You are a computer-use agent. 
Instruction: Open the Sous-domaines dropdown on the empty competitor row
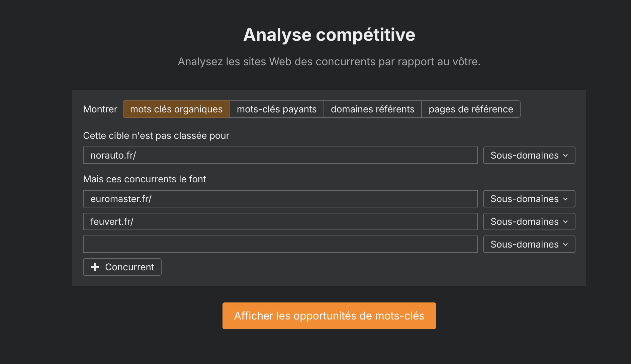tap(529, 244)
